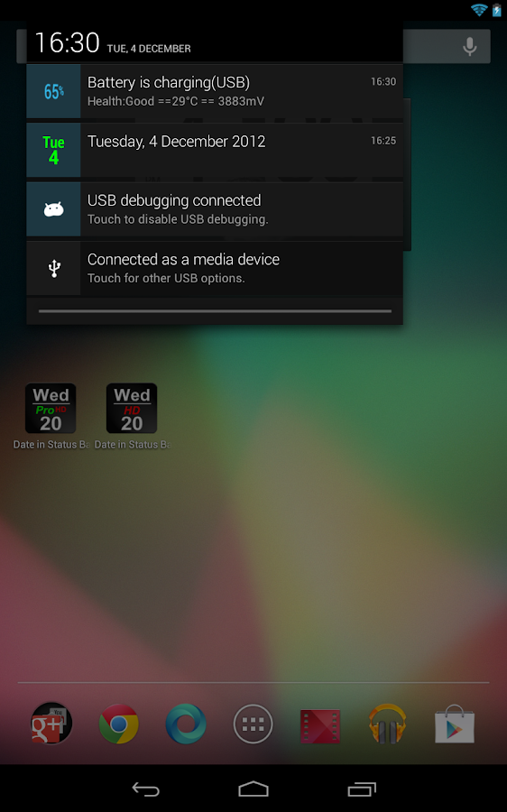Open Play Music headphones app
The image size is (507, 812).
coord(387,724)
